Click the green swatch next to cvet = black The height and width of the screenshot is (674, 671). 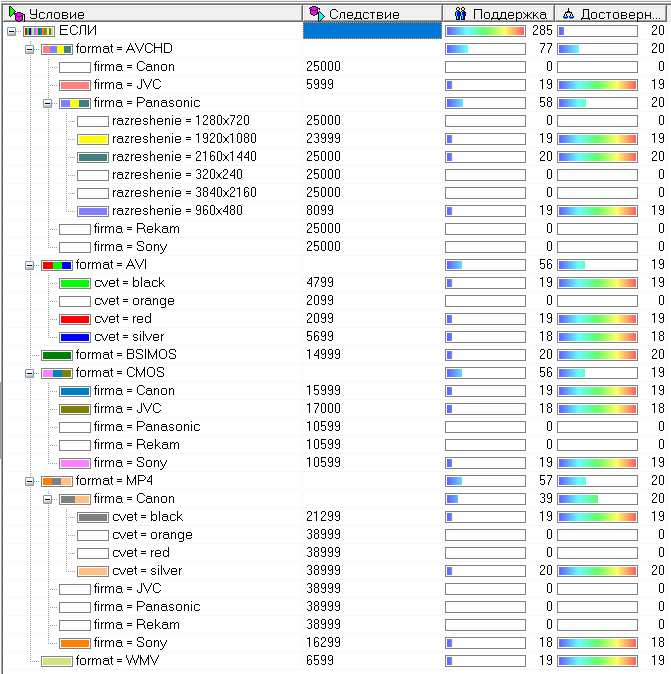(x=74, y=283)
